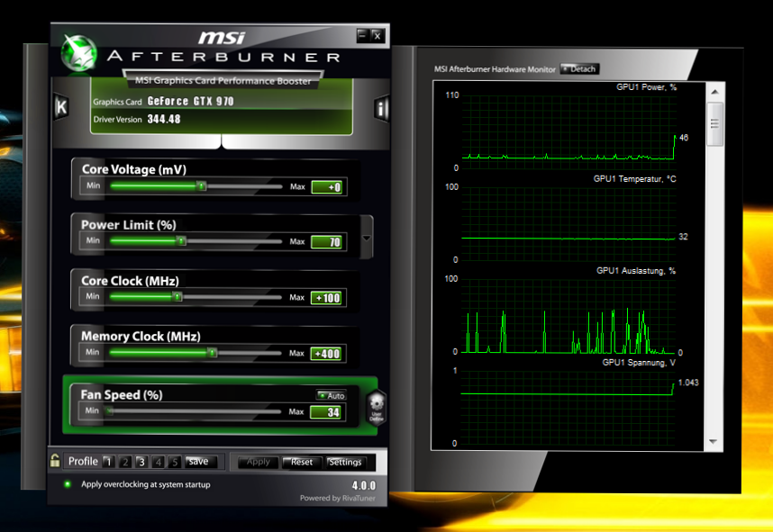Toggle Apply overclocking at system startup indicator

click(x=68, y=484)
